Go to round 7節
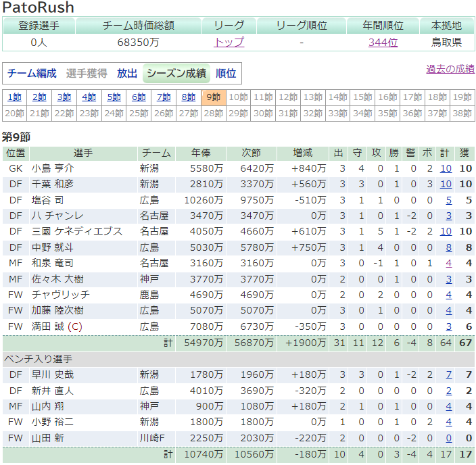This screenshot has height=465, width=476. pos(164,97)
